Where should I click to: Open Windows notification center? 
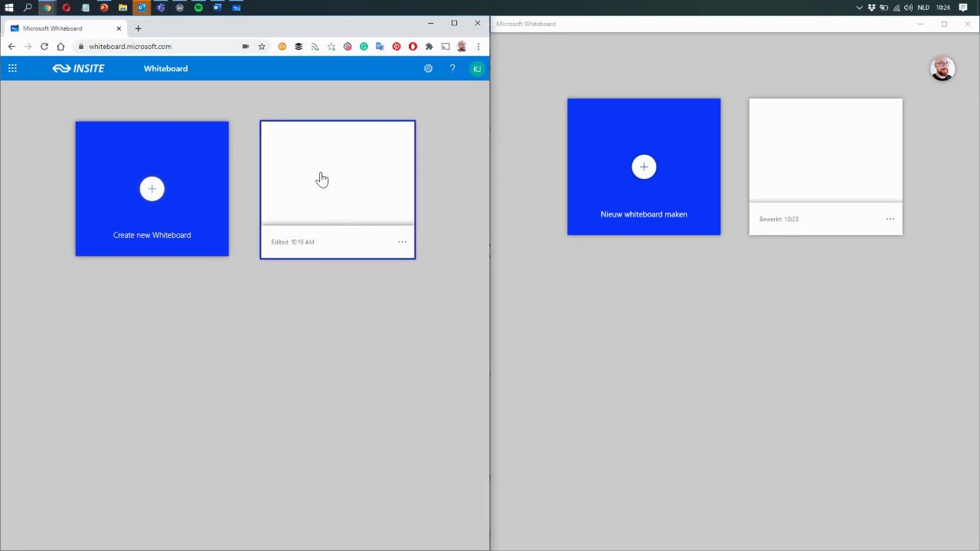[x=963, y=8]
